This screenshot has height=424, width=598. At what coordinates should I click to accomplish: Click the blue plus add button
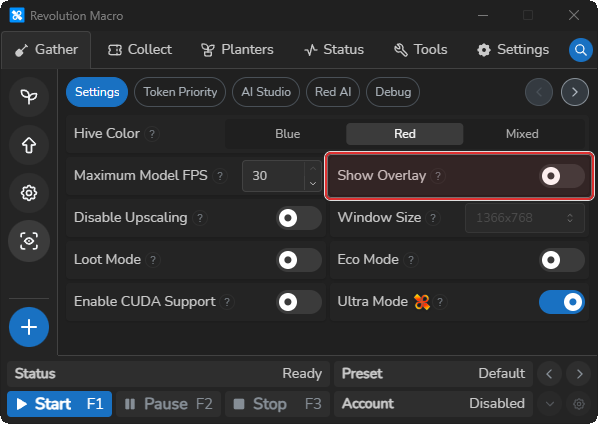(x=29, y=327)
